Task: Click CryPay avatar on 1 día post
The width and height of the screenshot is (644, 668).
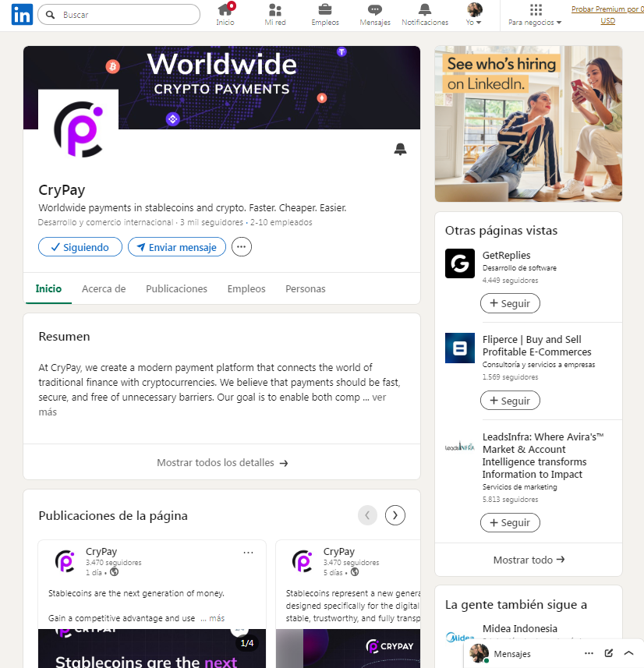Action: click(65, 561)
